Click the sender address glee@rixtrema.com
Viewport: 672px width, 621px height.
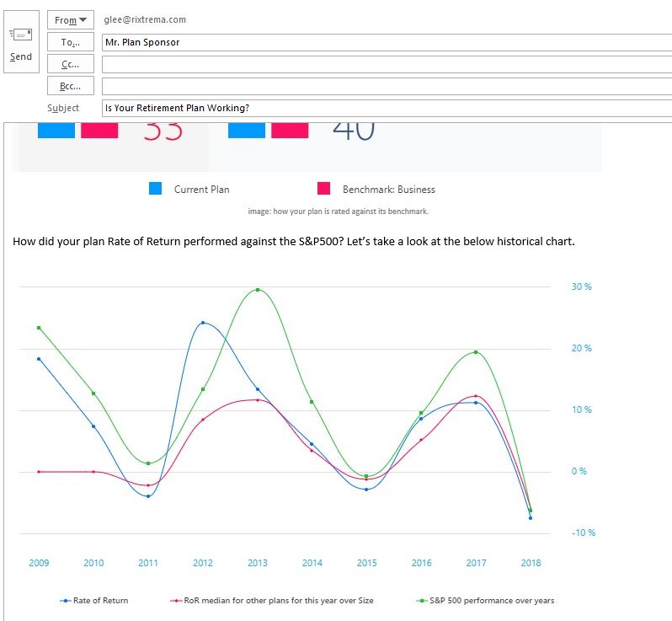coord(144,19)
